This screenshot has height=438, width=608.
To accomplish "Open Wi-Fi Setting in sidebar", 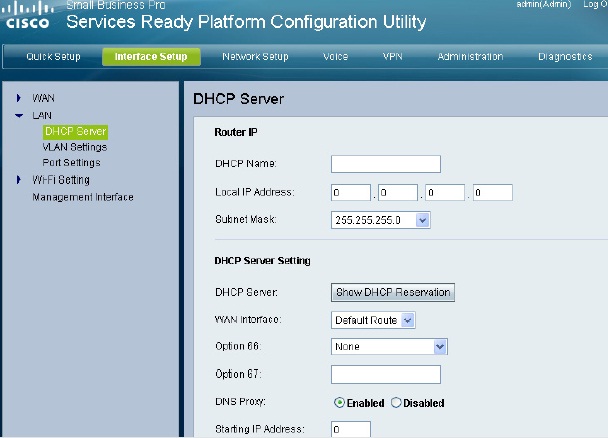I will 61,180.
